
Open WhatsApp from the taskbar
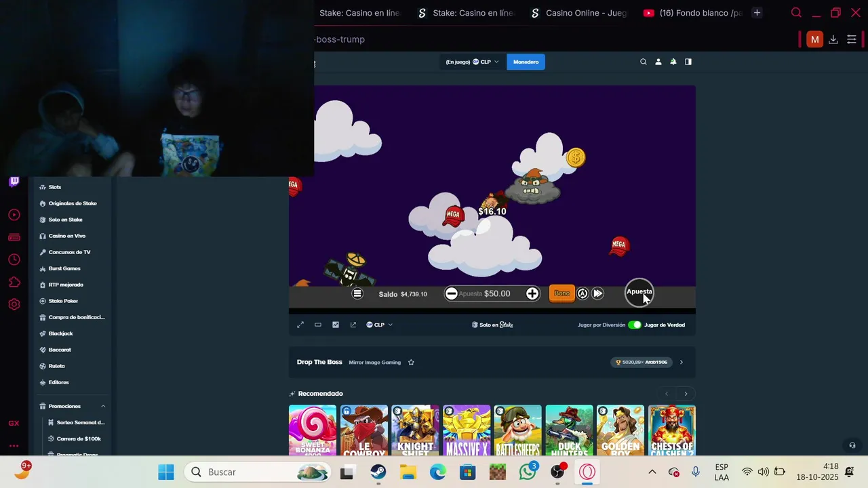pos(528,472)
